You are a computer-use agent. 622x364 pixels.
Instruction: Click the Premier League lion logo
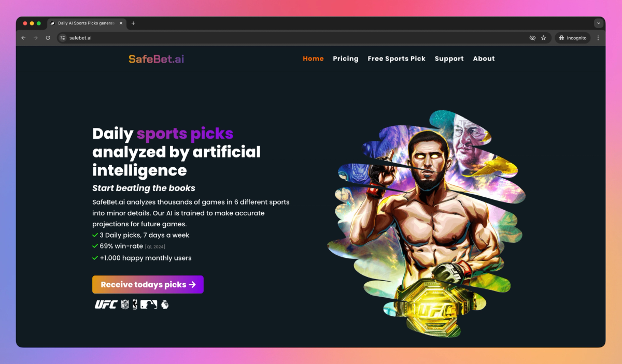click(x=165, y=304)
